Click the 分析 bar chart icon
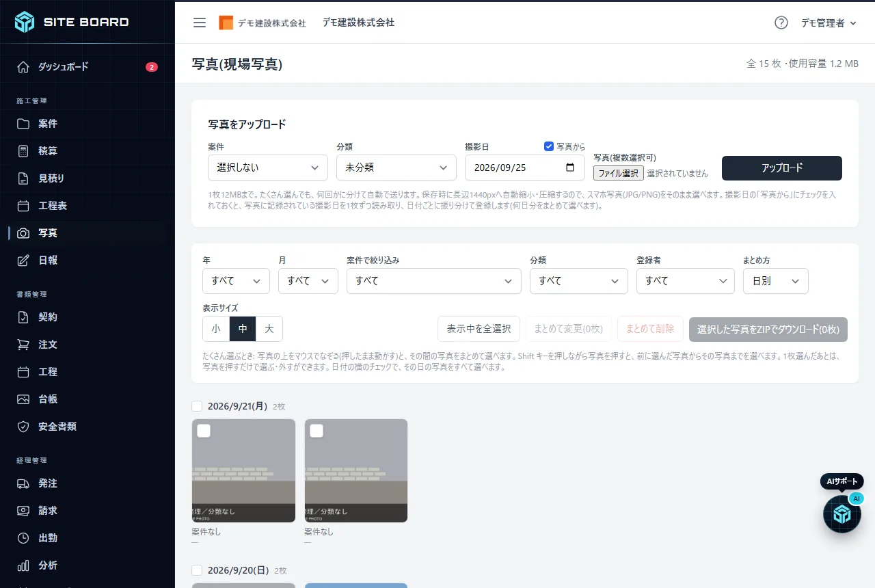Screen dimensions: 875x588 [23, 565]
